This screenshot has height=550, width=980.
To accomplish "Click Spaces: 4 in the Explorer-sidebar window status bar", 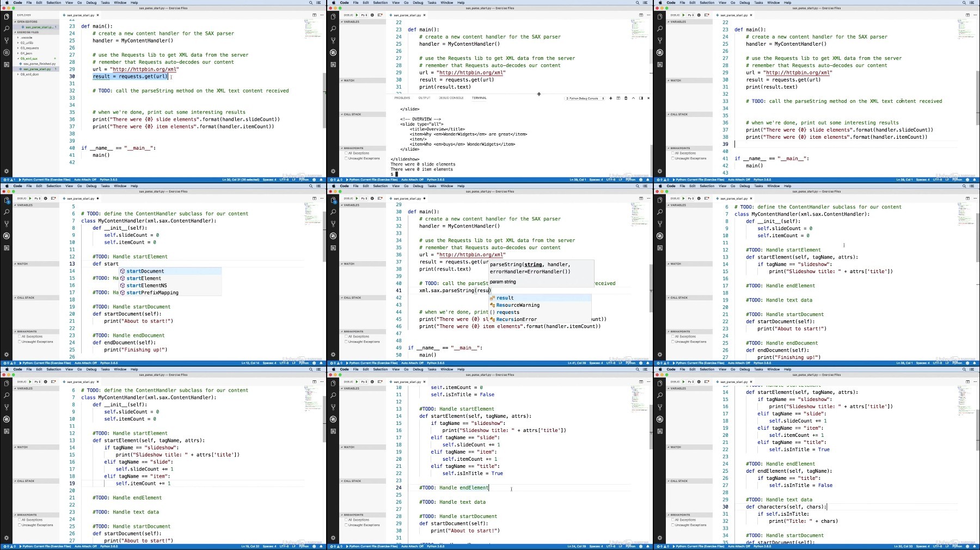I will (269, 180).
